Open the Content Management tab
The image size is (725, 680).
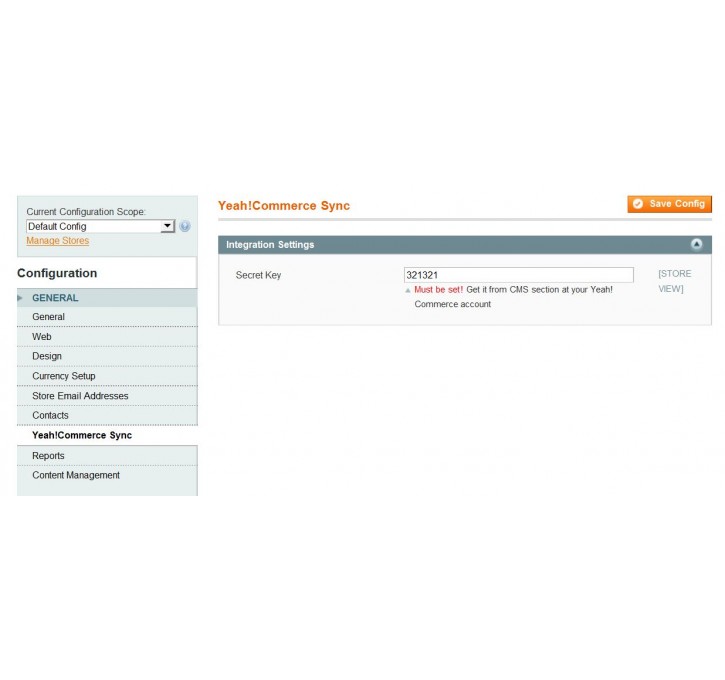(107, 475)
